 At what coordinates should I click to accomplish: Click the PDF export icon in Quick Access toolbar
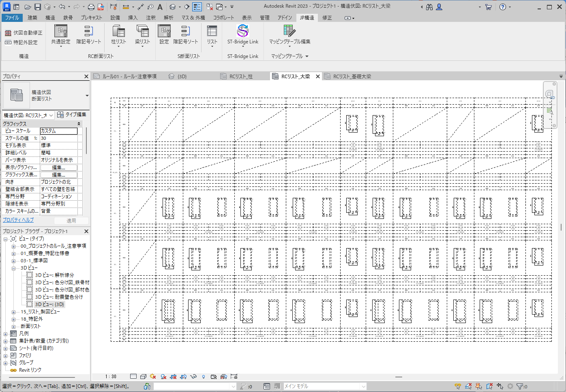(101, 6)
